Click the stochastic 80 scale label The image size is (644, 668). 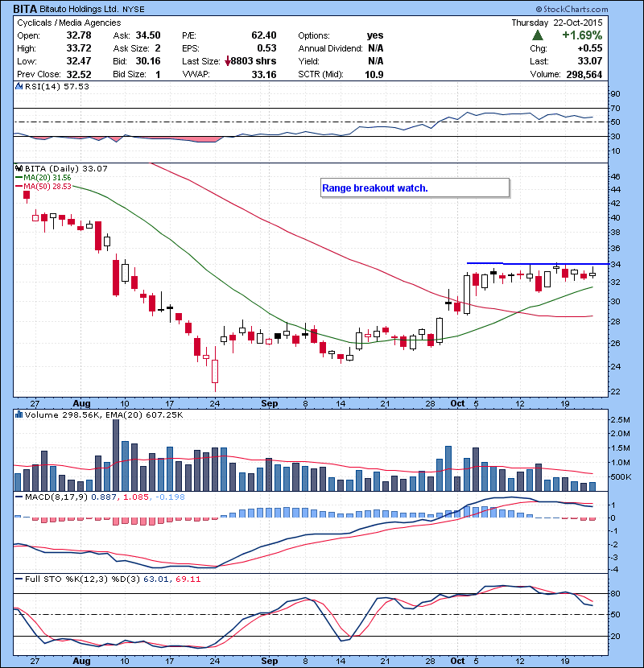pos(615,593)
